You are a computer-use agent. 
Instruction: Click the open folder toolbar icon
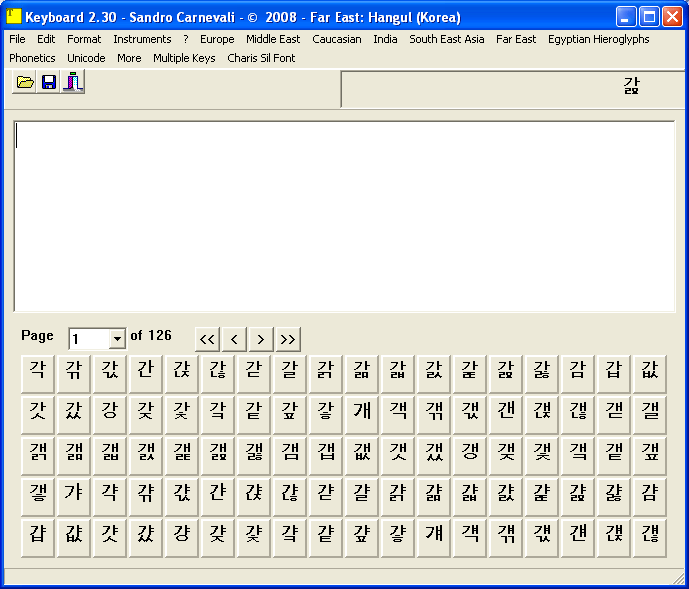pyautogui.click(x=25, y=82)
